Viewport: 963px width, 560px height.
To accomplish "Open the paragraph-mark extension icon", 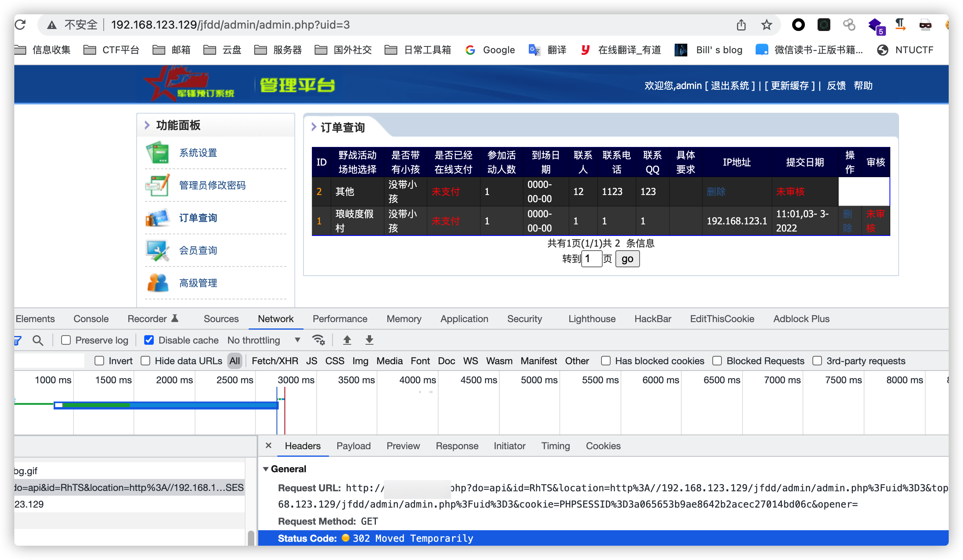I will [900, 25].
